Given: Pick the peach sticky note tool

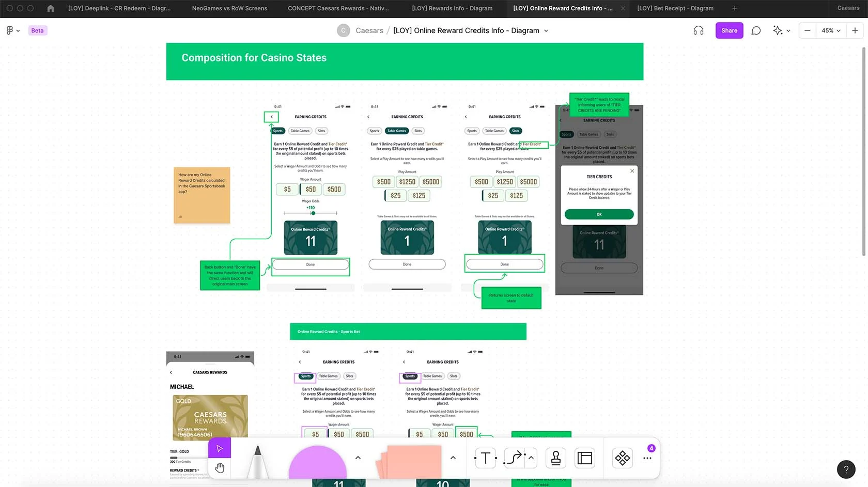Looking at the screenshot, I should [410, 462].
